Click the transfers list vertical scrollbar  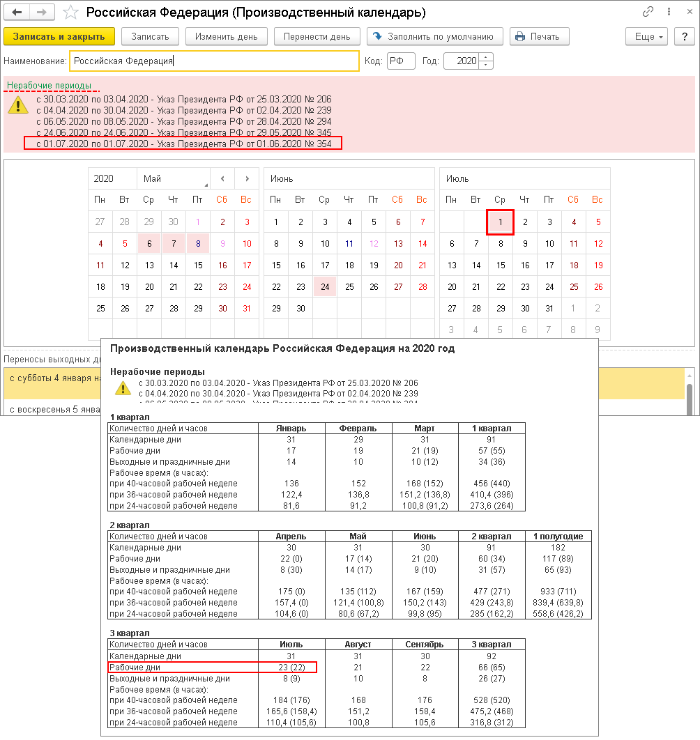(690, 399)
